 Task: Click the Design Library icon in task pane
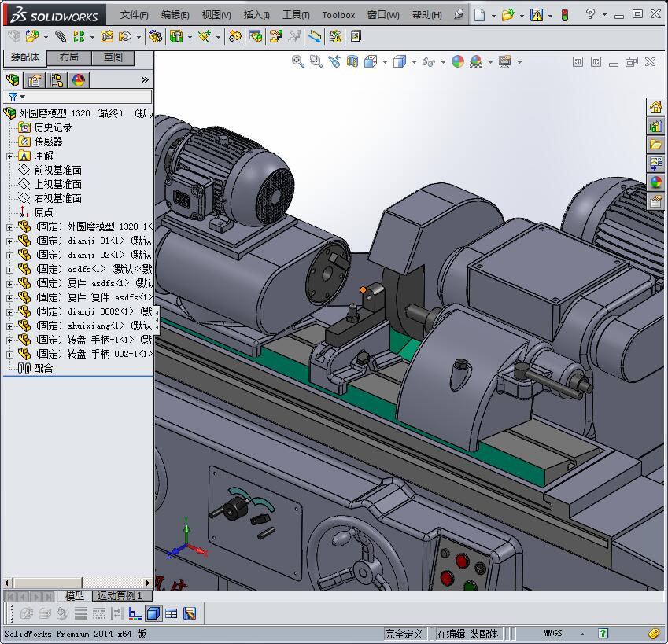tap(655, 126)
